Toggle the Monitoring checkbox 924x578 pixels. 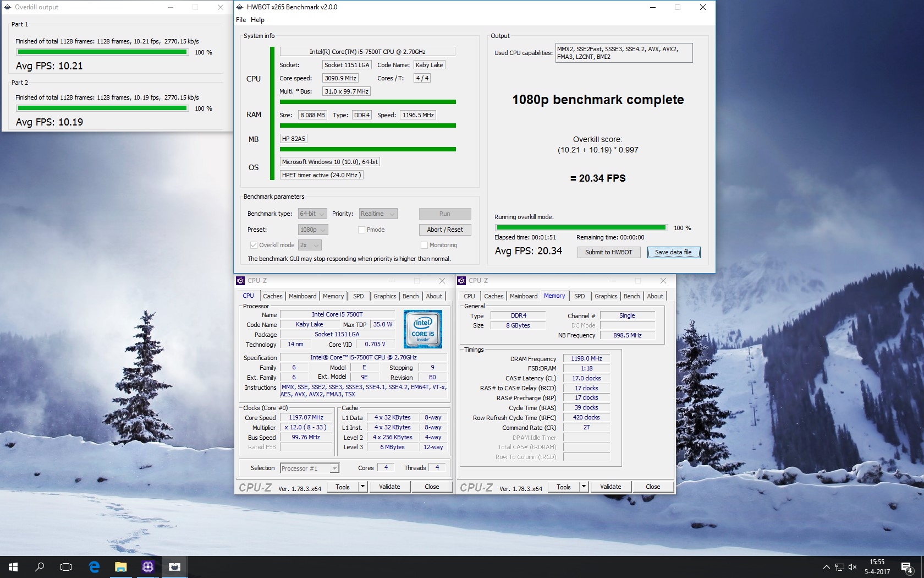click(424, 245)
